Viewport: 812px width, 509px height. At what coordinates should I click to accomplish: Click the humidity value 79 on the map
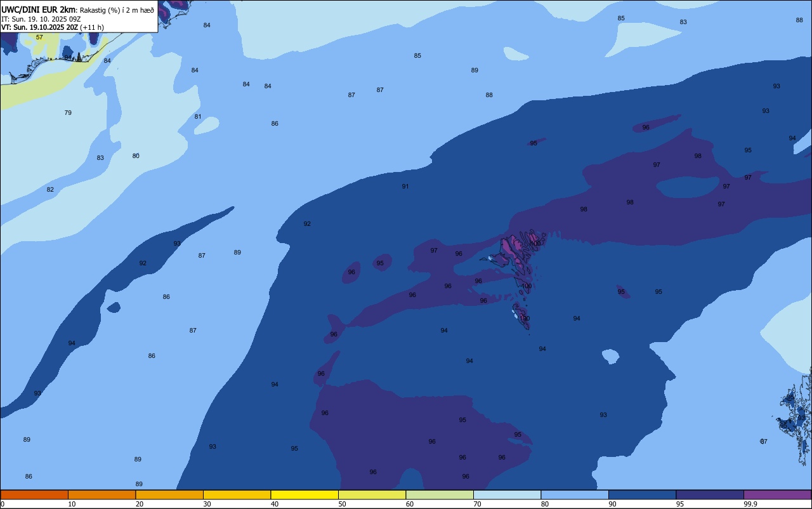point(68,113)
